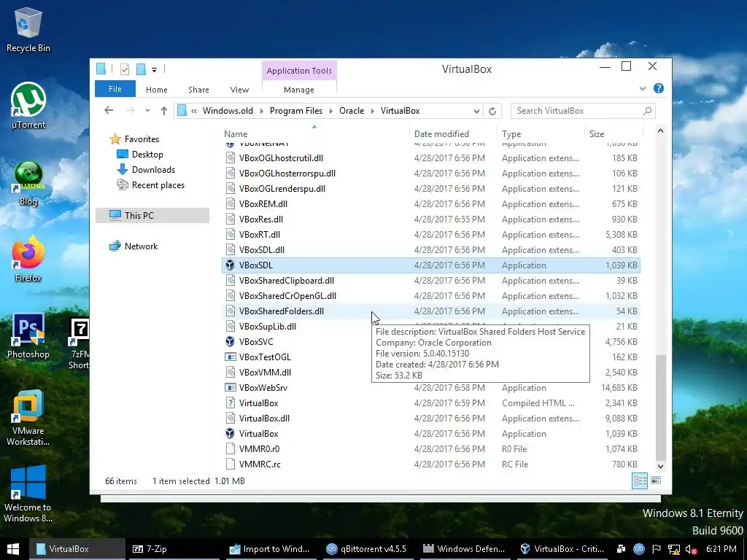Select This PC in navigation pane
This screenshot has width=747, height=560.
click(x=152, y=215)
